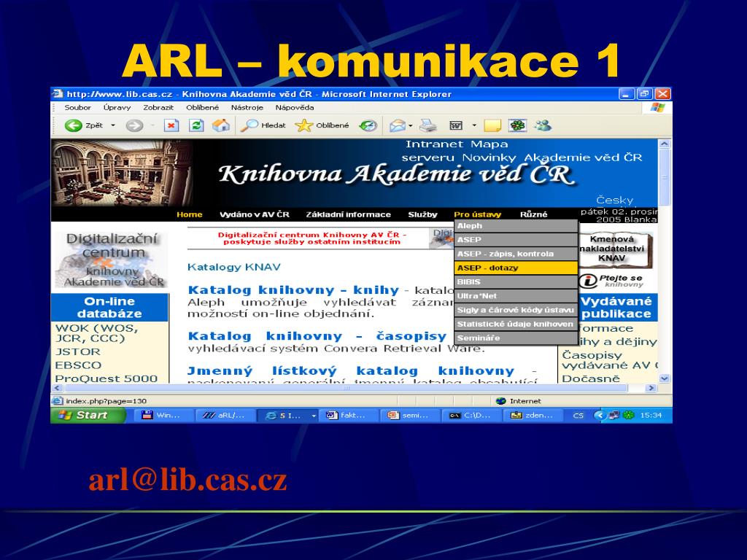This screenshot has width=747, height=560.
Task: Click the green flower tray icon
Action: coord(629,415)
